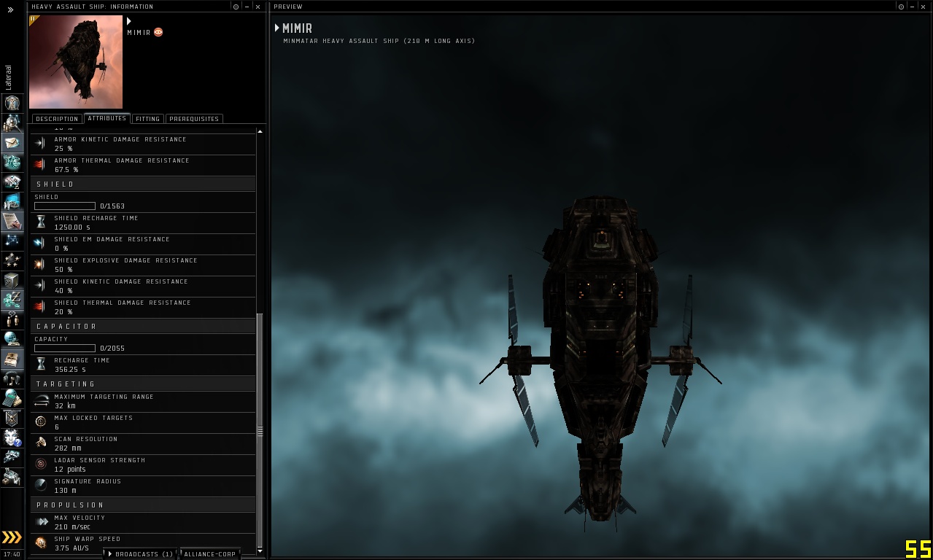The image size is (933, 560).
Task: Click icon beside Ship Warp Speed
Action: pos(42,543)
